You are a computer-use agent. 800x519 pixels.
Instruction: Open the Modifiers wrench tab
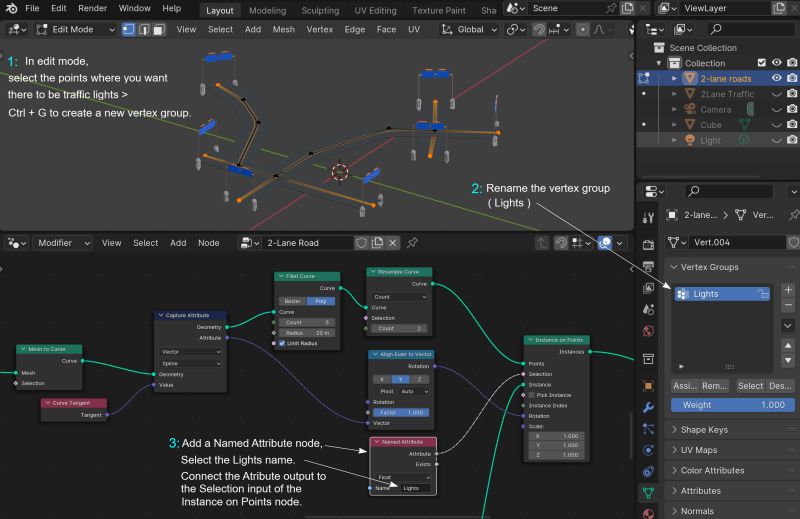648,407
